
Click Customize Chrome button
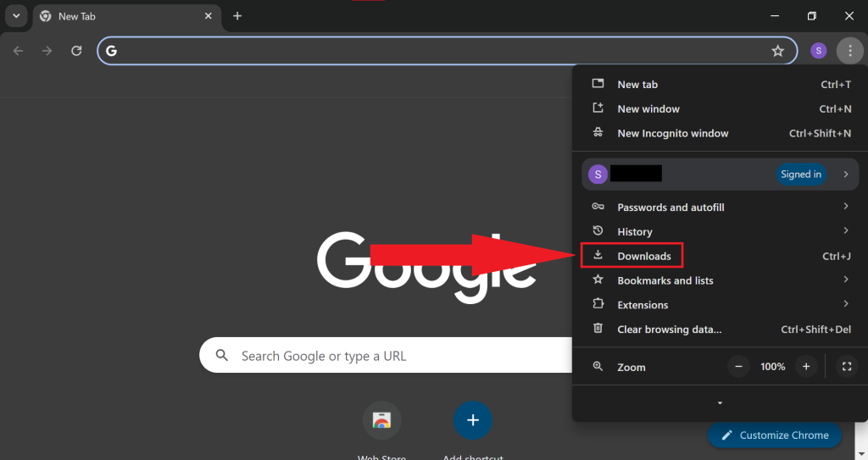775,435
